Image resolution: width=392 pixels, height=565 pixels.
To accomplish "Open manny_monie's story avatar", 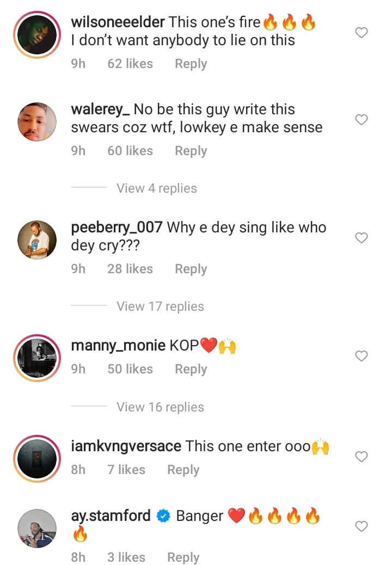I will (x=37, y=357).
